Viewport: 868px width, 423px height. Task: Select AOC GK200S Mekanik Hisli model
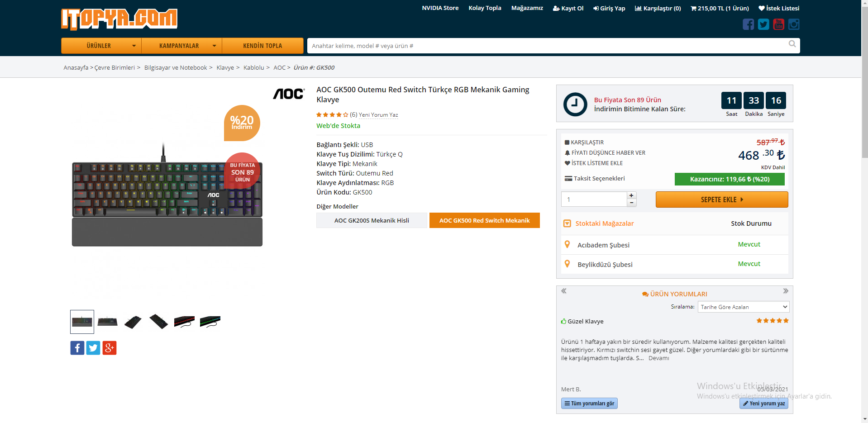pyautogui.click(x=372, y=220)
